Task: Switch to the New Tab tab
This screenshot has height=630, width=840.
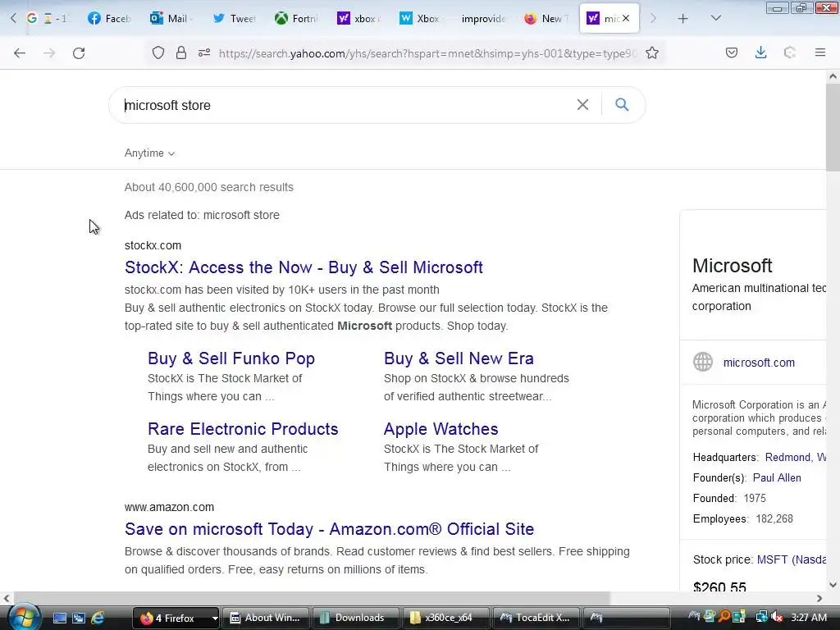Action: click(x=546, y=18)
